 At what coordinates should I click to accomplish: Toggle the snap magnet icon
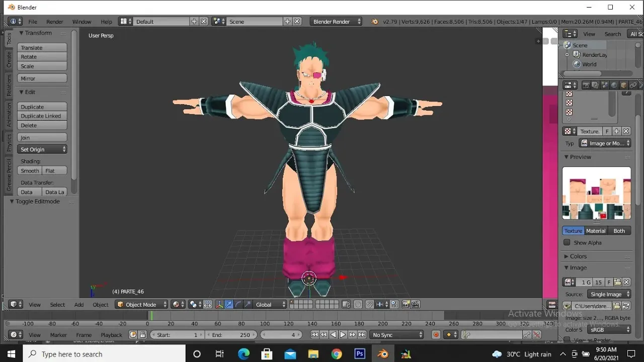(x=369, y=305)
